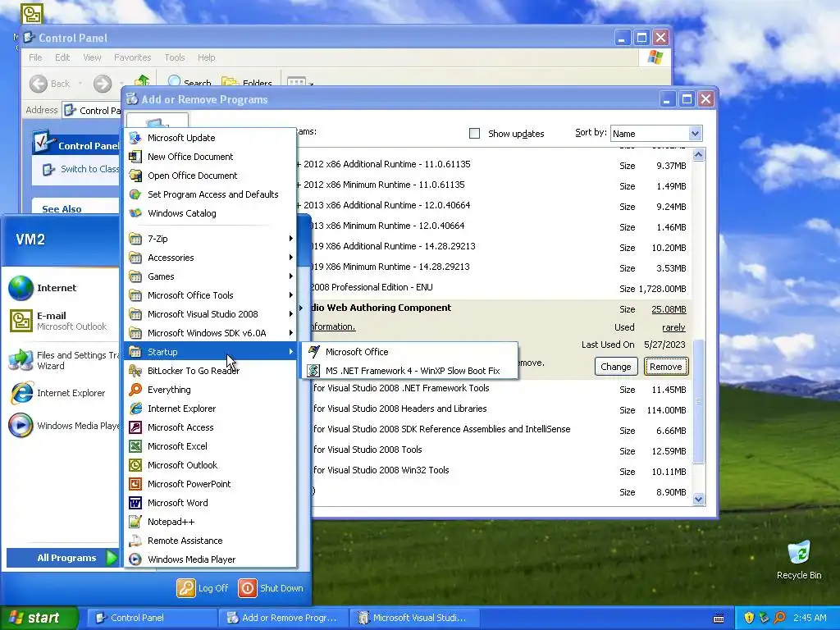Viewport: 840px width, 630px height.
Task: Launch Notepad++
Action: point(210,521)
